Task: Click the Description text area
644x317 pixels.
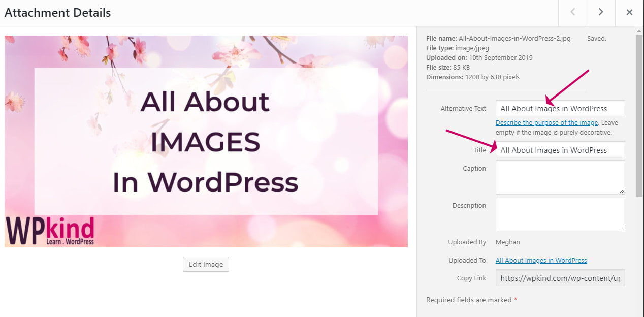Action: tap(559, 213)
